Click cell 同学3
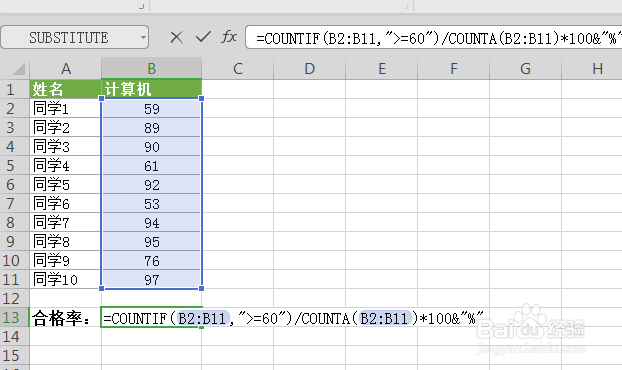This screenshot has width=622, height=370. 65,146
